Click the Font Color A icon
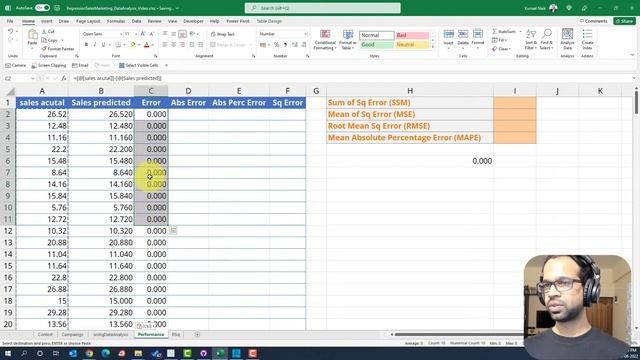 tap(147, 44)
